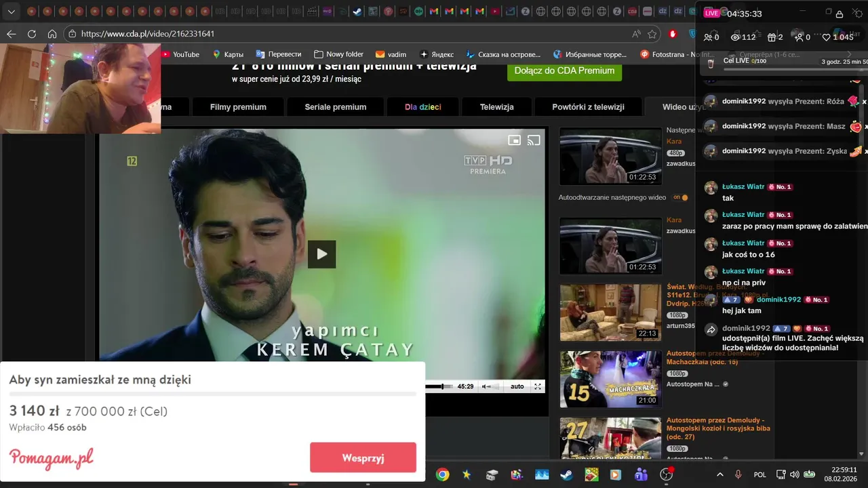This screenshot has width=868, height=488.
Task: Open first Kara video thumbnail
Action: pos(610,157)
